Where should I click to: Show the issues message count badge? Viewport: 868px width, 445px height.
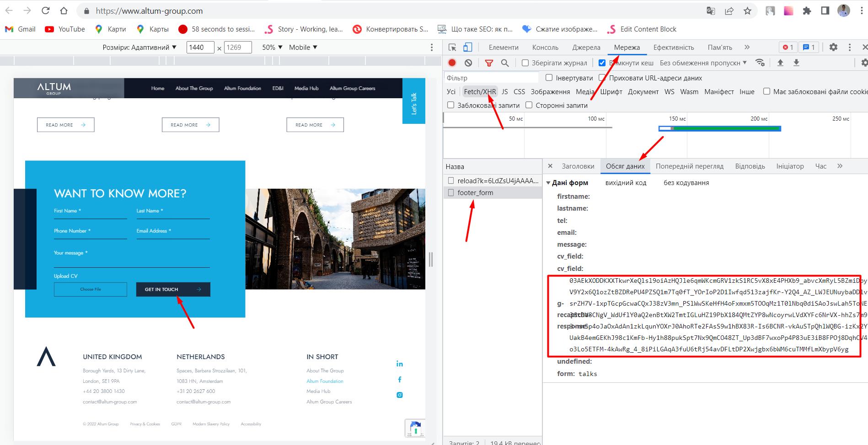[809, 47]
